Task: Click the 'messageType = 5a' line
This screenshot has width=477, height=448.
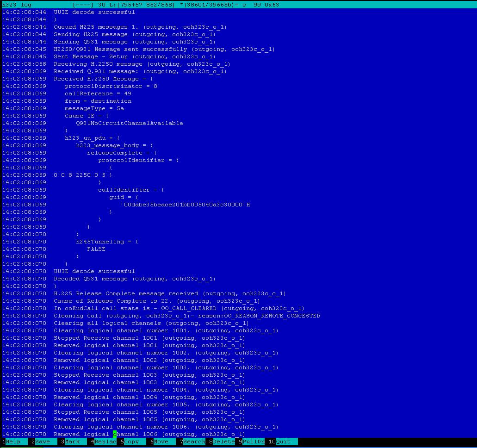Action: tap(94, 108)
